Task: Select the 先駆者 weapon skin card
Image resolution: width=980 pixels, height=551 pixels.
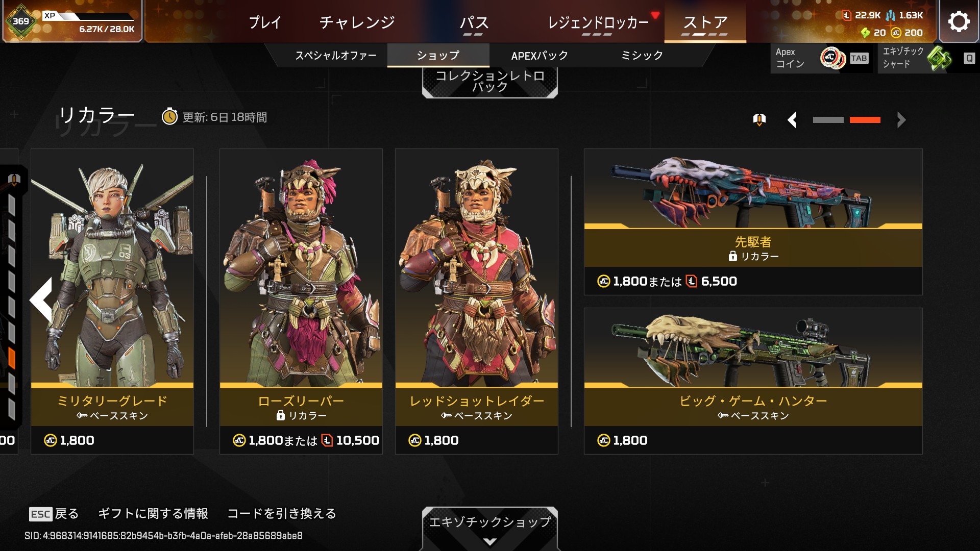Action: (x=753, y=222)
